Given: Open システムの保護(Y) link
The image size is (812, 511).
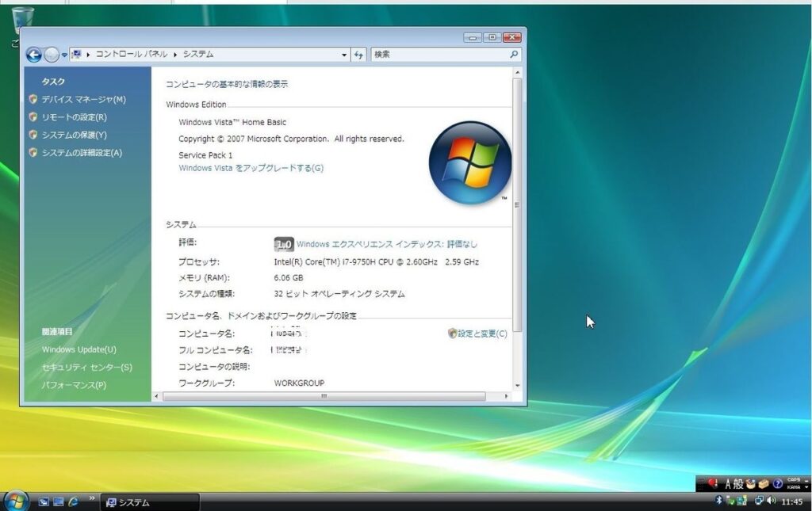Looking at the screenshot, I should click(x=74, y=135).
